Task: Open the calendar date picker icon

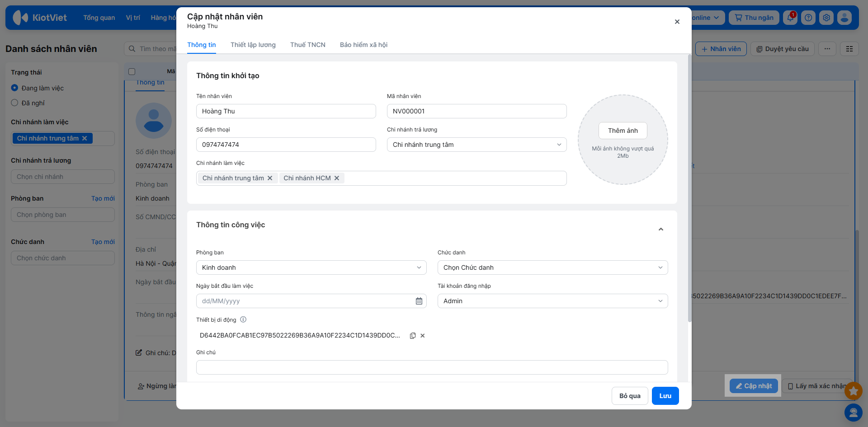Action: click(419, 301)
